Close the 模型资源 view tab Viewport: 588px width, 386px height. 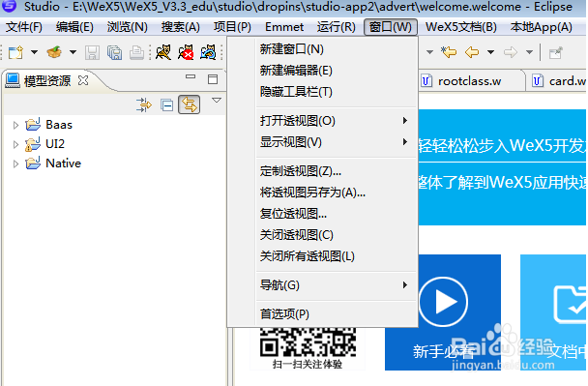(83, 80)
